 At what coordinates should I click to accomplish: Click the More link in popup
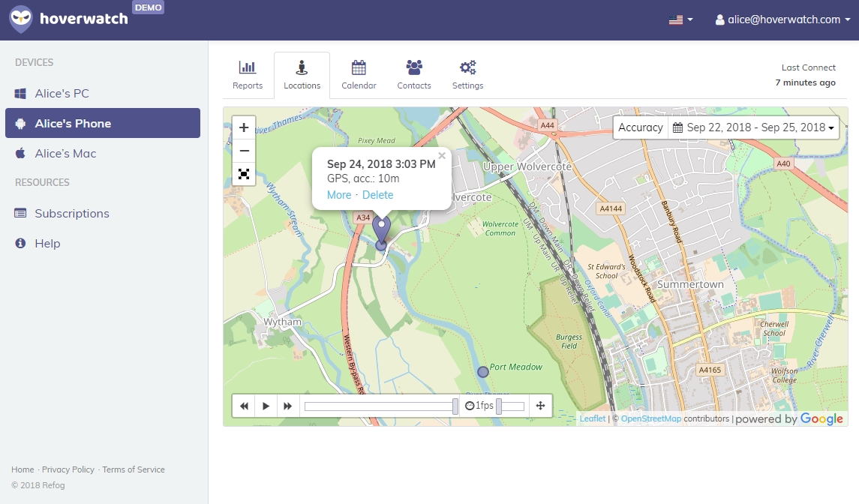(339, 195)
